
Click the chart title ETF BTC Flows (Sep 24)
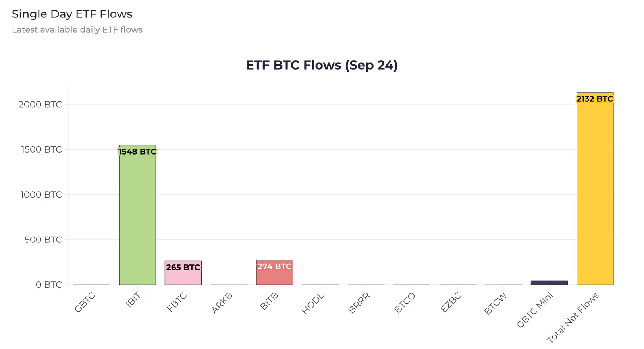pos(322,65)
